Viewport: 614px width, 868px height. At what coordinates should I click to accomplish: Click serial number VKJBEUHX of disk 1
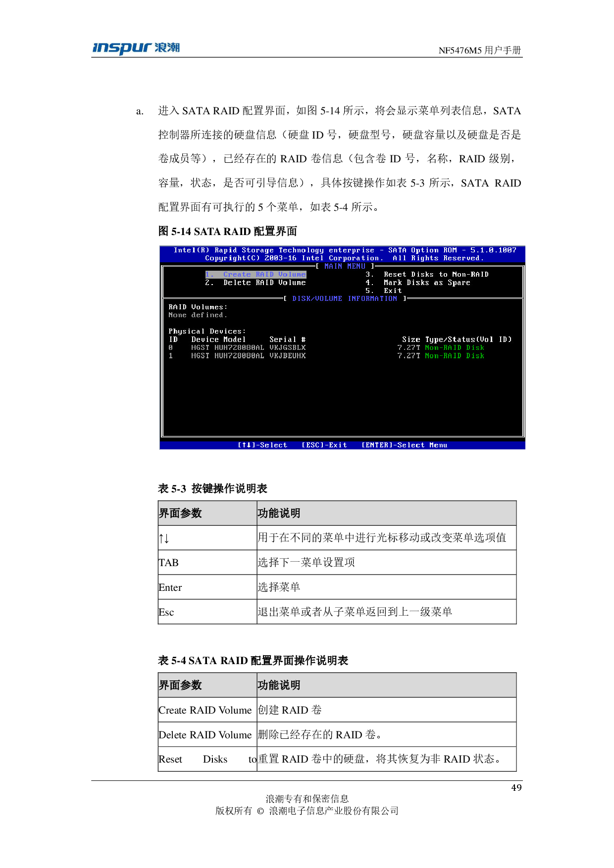coord(287,356)
